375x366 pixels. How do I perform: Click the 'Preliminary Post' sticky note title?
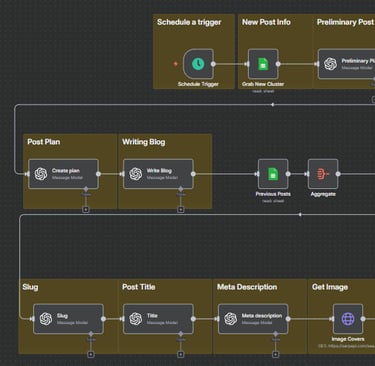click(345, 22)
